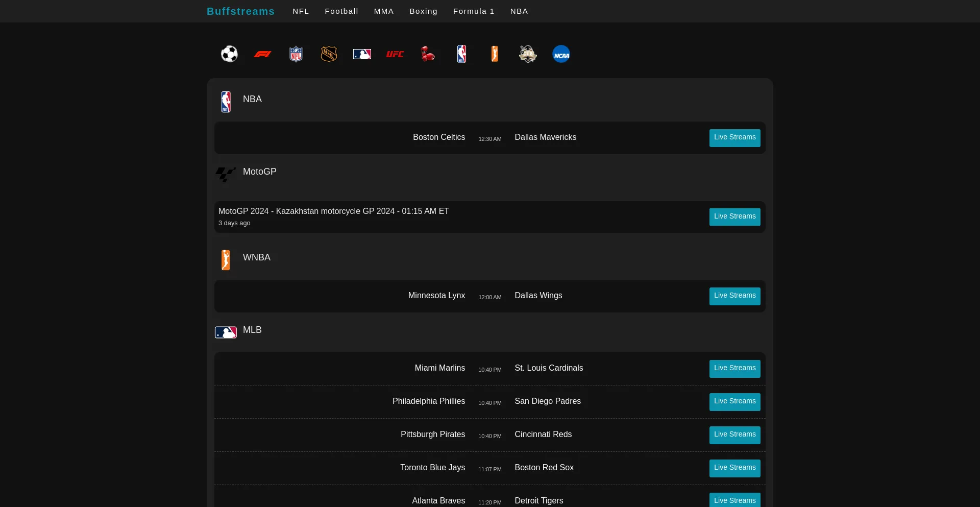Open Live Streams for Pirates vs Reds

(x=734, y=435)
